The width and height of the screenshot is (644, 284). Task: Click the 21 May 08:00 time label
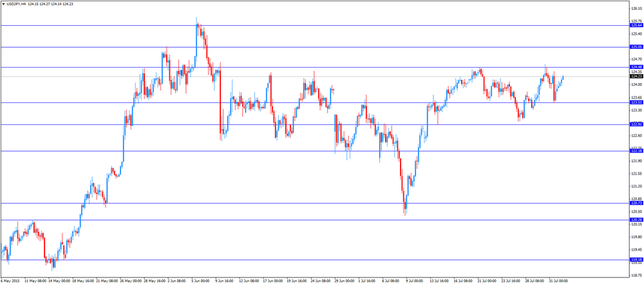(x=106, y=281)
